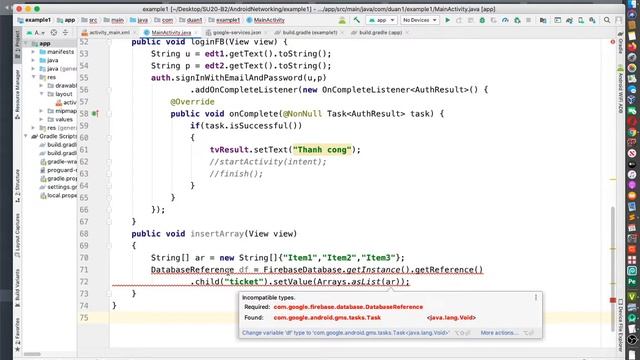
Task: Click the code fold toggle at line 60
Action: [109, 138]
